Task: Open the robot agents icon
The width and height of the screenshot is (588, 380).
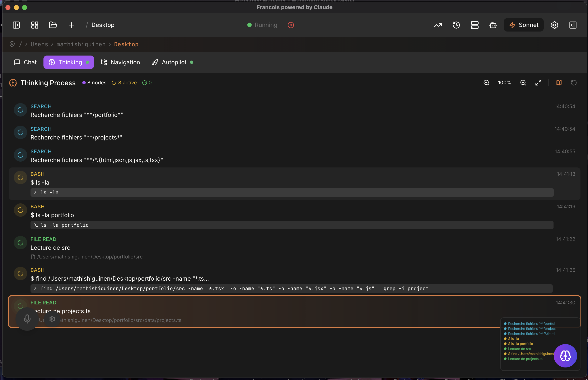Action: tap(493, 25)
